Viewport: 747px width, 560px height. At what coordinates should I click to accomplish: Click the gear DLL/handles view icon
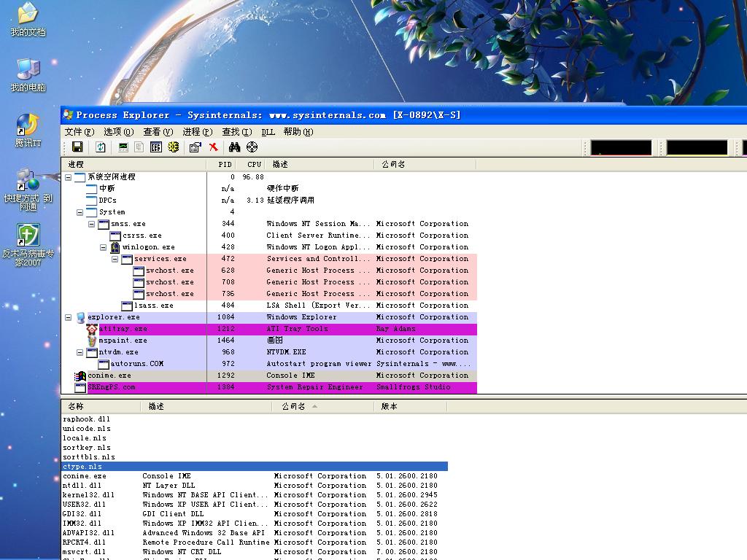click(x=173, y=147)
